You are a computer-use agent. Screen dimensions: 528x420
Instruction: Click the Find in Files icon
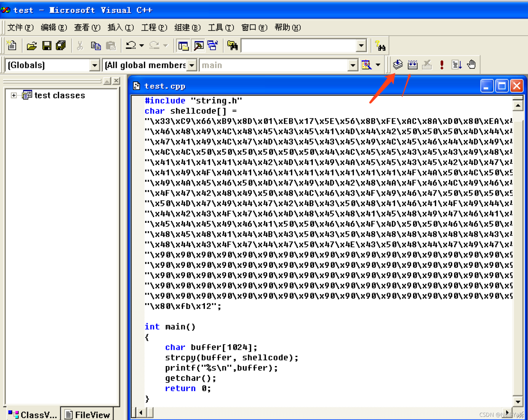click(x=232, y=45)
